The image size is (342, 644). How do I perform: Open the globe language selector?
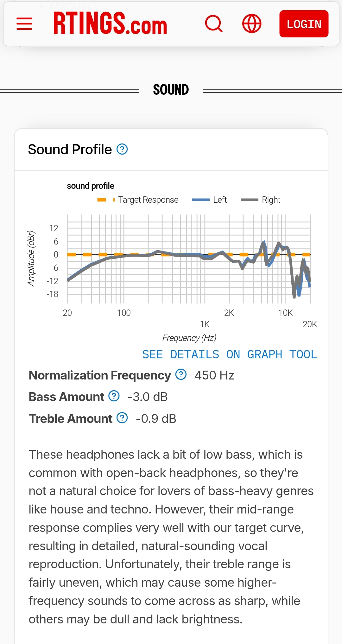pyautogui.click(x=252, y=24)
